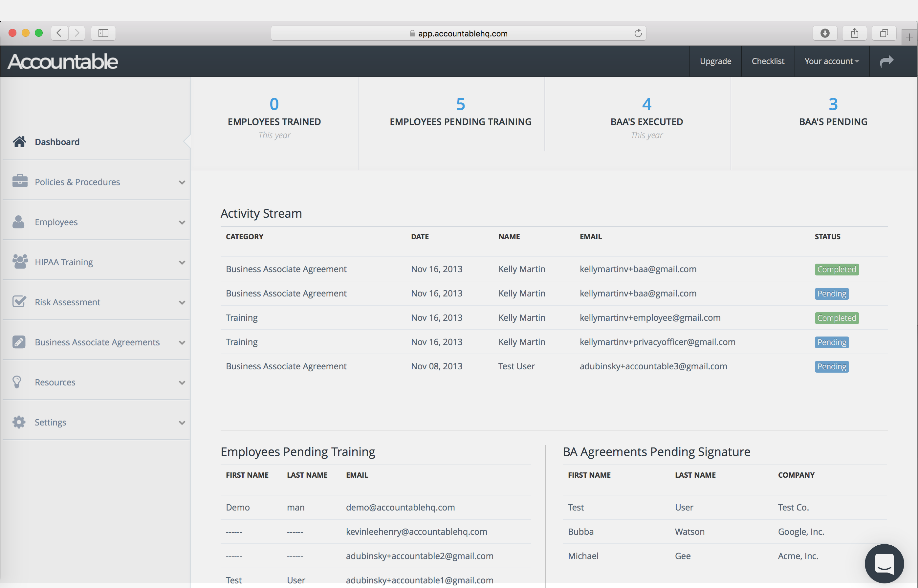The image size is (918, 588).
Task: Expand the HIPAA Training section arrow
Action: coord(182,263)
